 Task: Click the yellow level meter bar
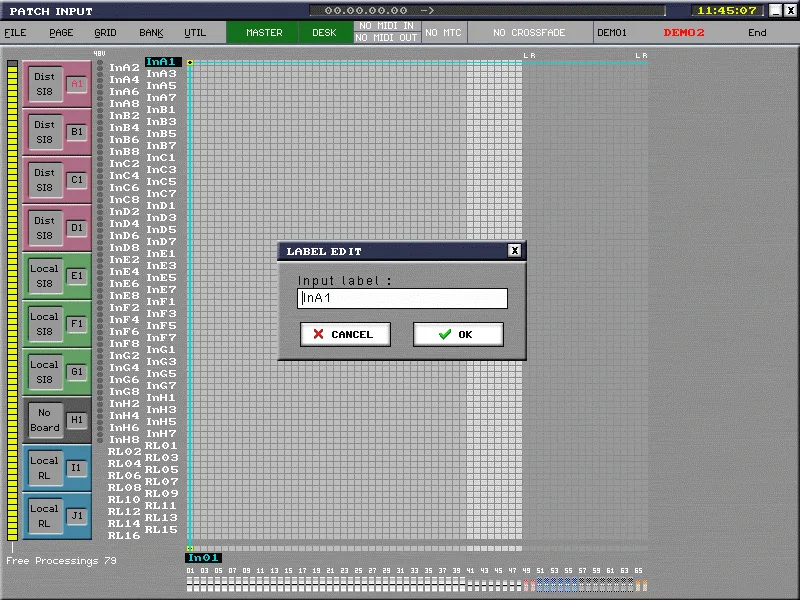pyautogui.click(x=13, y=301)
